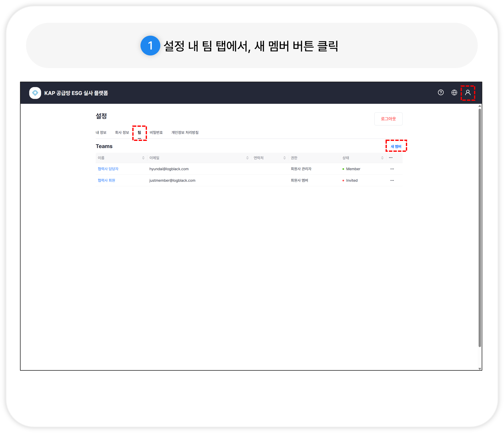Click the KAP platform logo icon
504x433 pixels.
(35, 93)
